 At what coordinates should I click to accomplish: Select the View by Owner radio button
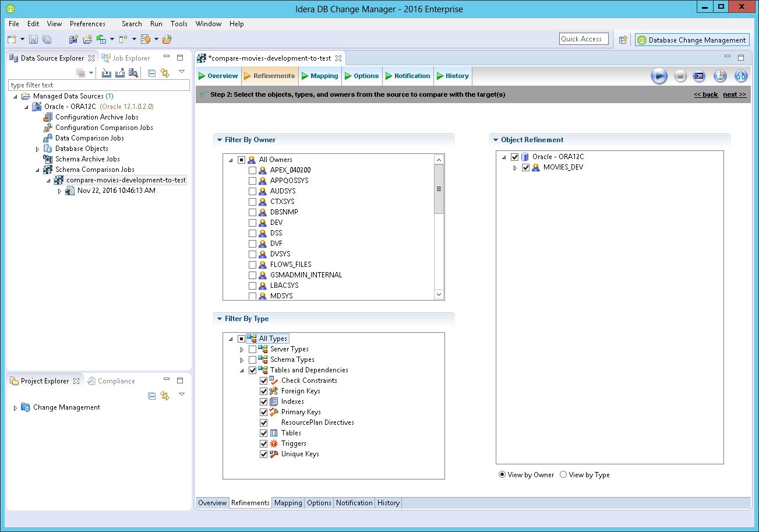point(502,475)
